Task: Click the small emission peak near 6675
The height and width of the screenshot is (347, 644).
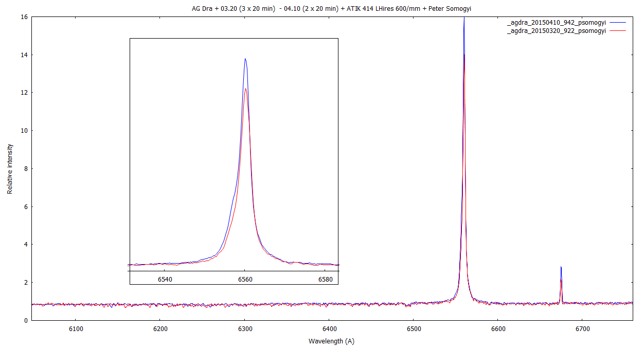Action: (561, 268)
